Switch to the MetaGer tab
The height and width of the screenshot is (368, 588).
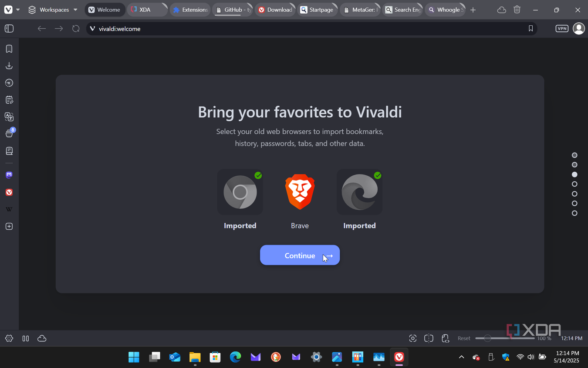[x=361, y=10]
